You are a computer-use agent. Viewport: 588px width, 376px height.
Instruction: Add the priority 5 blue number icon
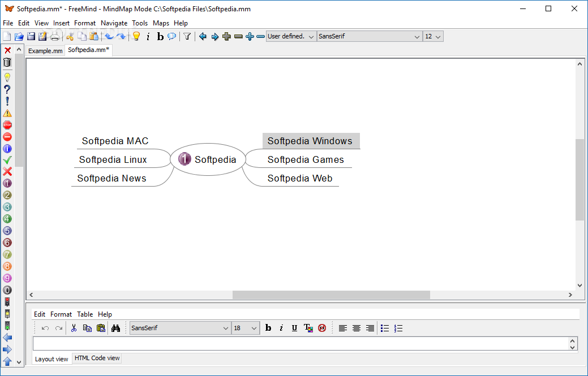[7, 231]
